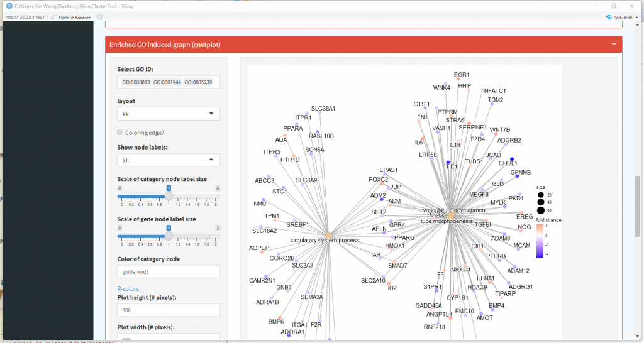Click the refresh icon beside Open in Browser
The height and width of the screenshot is (343, 644).
pyautogui.click(x=99, y=17)
